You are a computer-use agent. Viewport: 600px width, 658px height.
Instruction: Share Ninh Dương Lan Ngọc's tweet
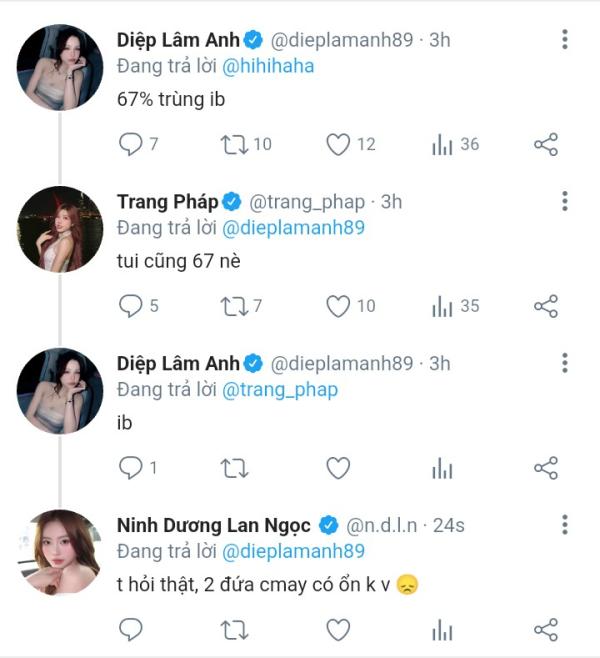[x=546, y=629]
